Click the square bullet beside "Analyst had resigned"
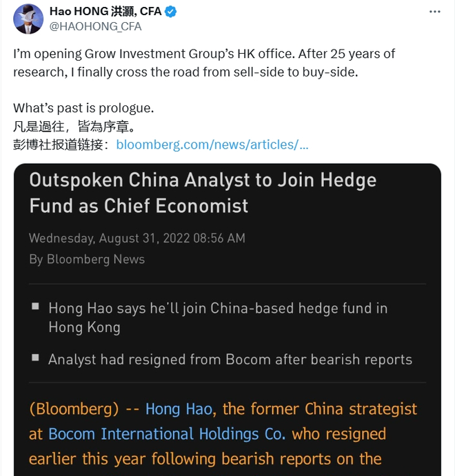 [36, 358]
